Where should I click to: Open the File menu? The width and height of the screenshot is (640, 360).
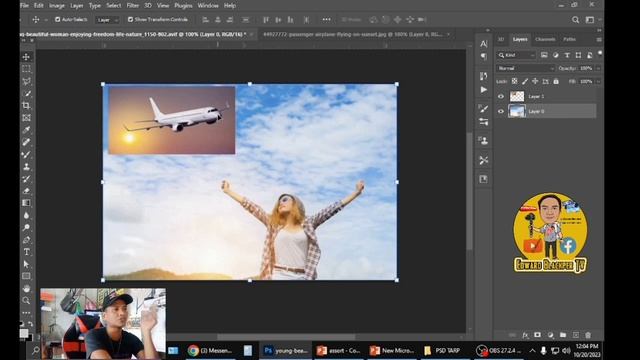24,6
